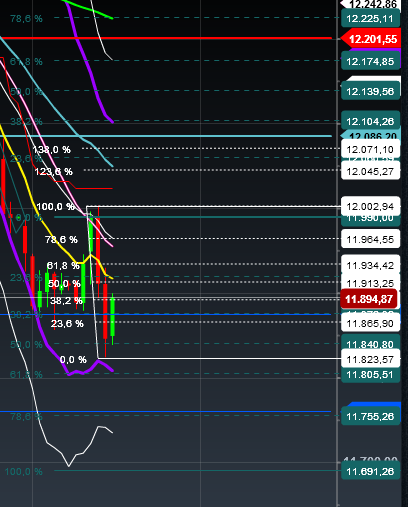Click the current price tag 11.894,87
This screenshot has width=408, height=507.
point(368,299)
